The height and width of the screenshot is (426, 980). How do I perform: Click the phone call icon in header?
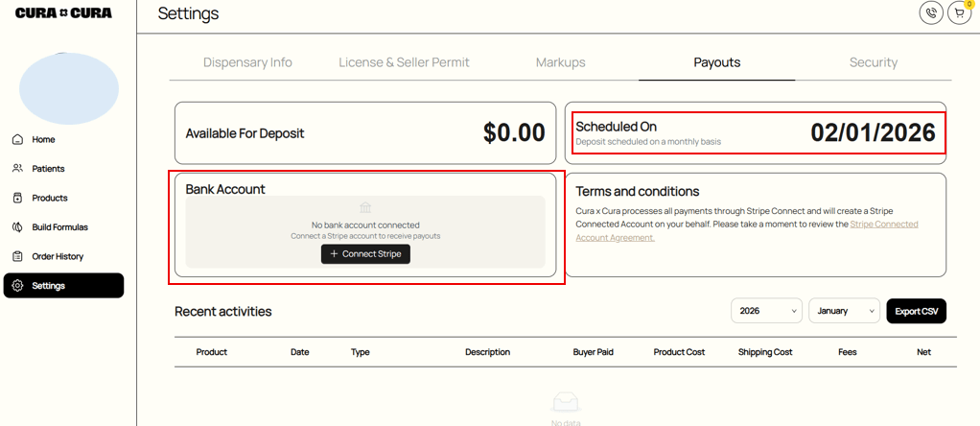(930, 12)
